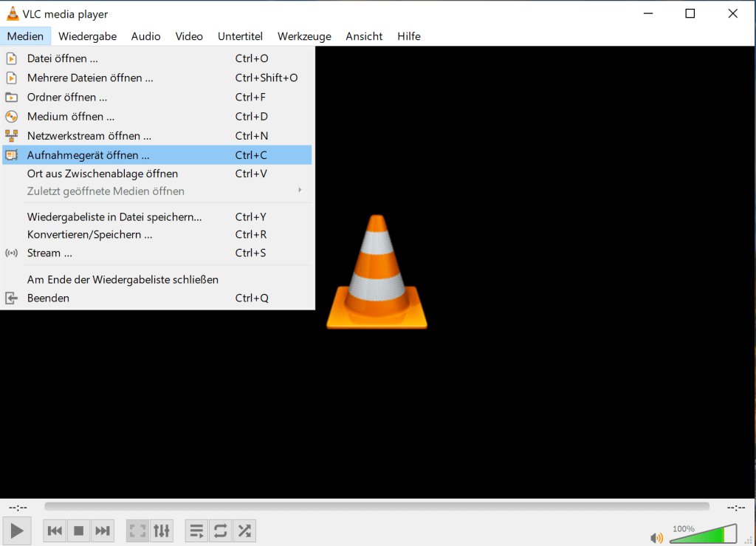Toggle loop repeat mode
Image resolution: width=756 pixels, height=546 pixels.
point(220,530)
